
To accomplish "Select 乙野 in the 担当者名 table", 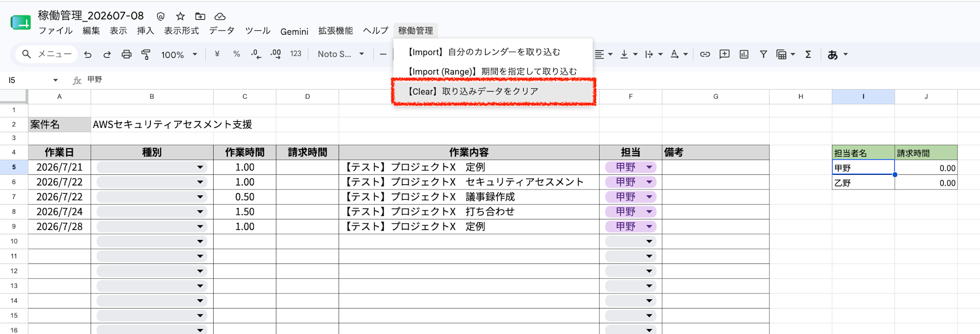I will (x=863, y=183).
